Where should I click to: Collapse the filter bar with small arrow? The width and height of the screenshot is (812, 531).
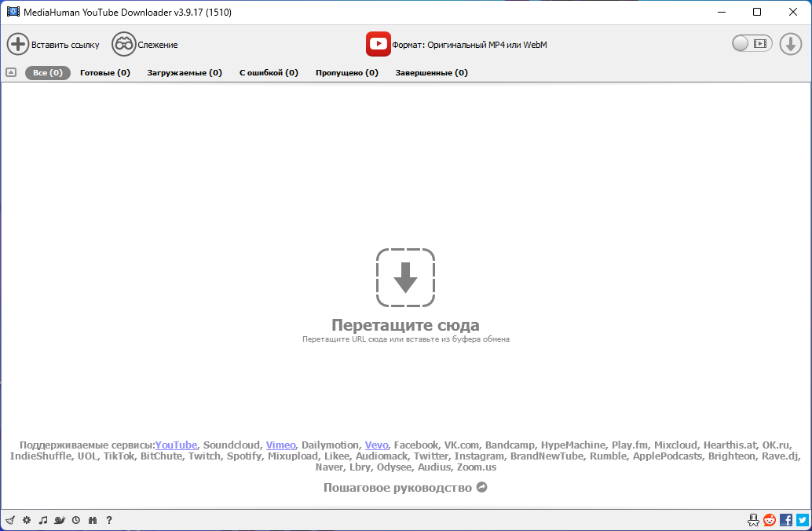tap(11, 72)
